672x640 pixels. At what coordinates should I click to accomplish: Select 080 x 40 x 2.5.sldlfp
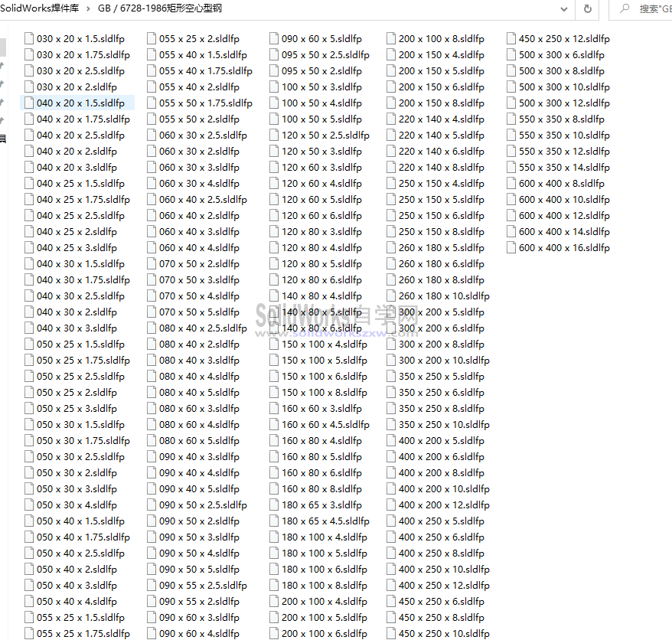(x=197, y=328)
